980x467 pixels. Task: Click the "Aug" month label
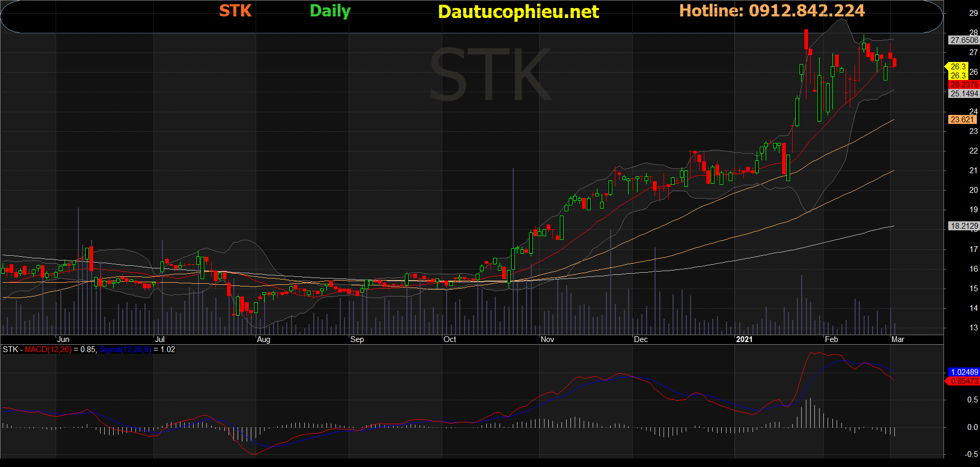point(264,339)
